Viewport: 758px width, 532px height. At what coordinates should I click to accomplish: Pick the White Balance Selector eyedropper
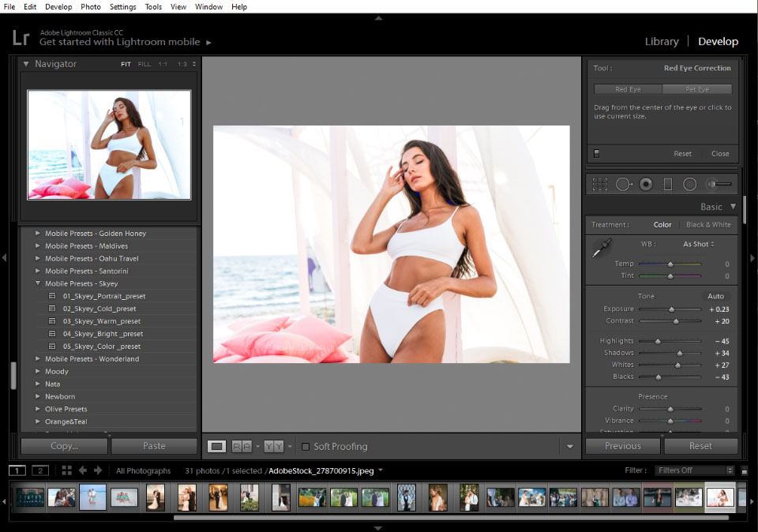point(602,248)
